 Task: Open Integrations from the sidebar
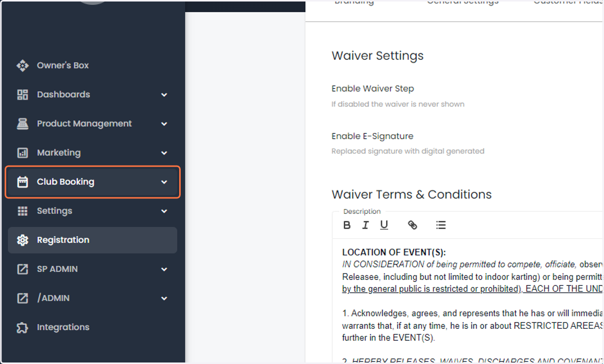[63, 327]
